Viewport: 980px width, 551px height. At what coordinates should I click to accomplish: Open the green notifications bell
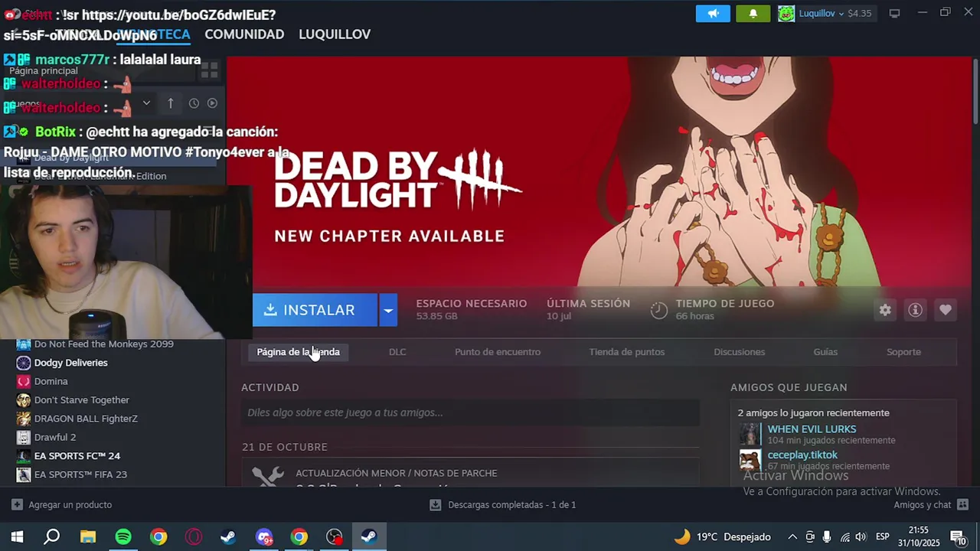(753, 14)
